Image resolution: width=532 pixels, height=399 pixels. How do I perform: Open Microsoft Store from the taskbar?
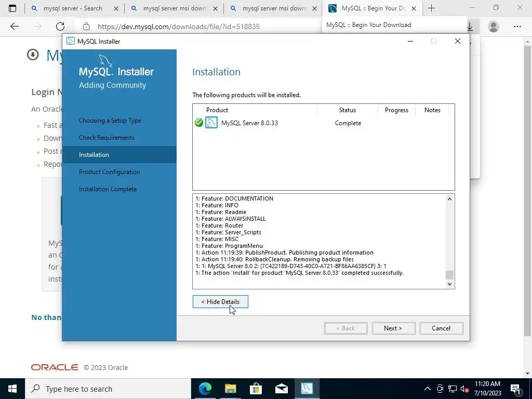tap(256, 389)
